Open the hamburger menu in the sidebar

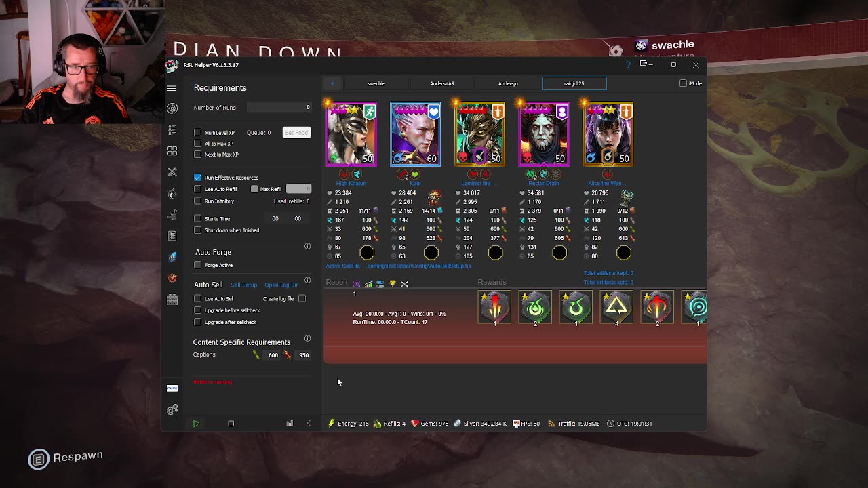[172, 88]
